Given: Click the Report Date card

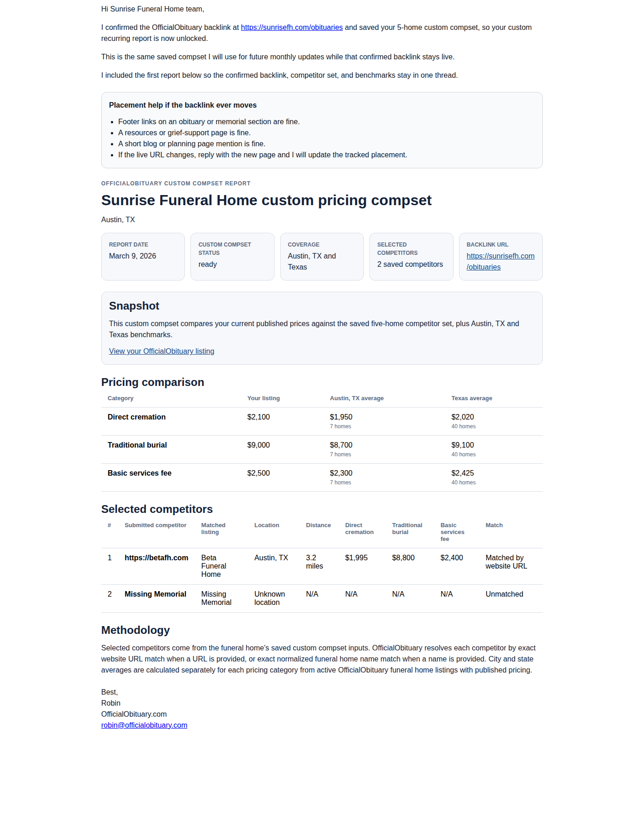Looking at the screenshot, I should (x=143, y=256).
